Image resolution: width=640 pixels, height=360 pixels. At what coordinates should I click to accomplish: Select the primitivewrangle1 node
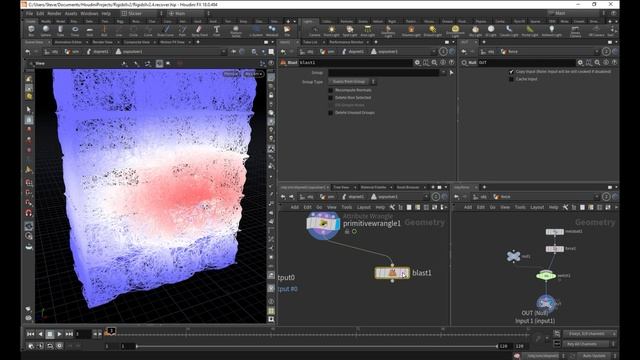(323, 224)
